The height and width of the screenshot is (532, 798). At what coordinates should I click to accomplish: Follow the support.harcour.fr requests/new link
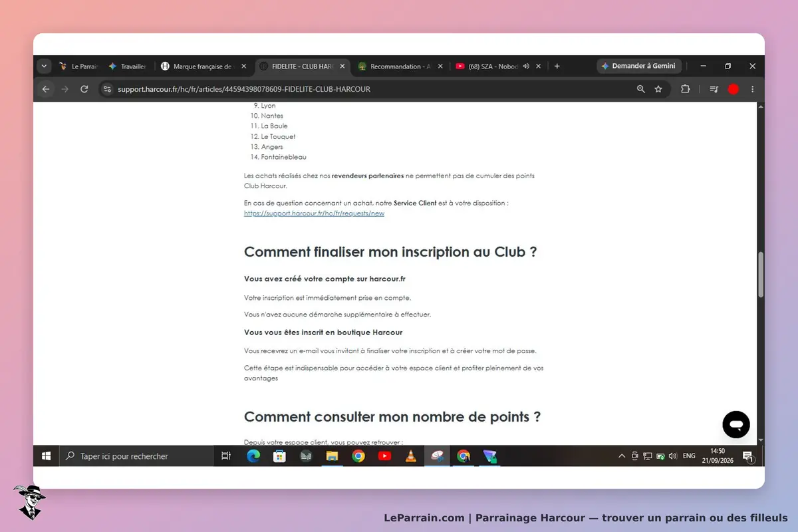314,213
